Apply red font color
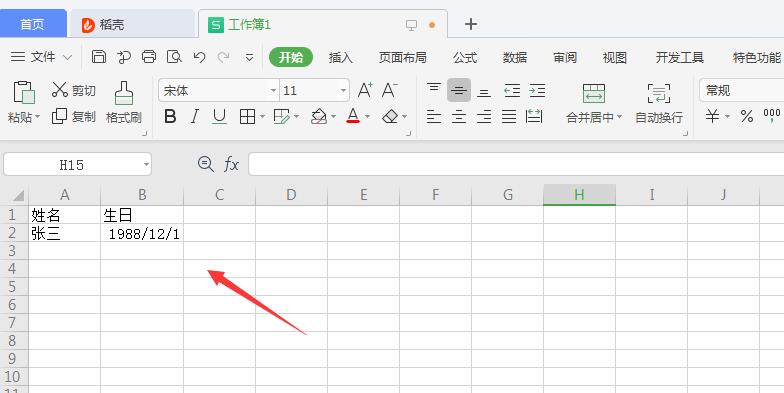784x393 pixels. [x=353, y=117]
